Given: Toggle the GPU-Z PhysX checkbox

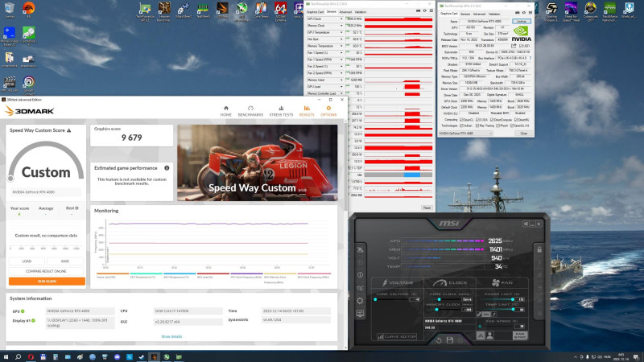Looking at the screenshot, I should point(497,125).
